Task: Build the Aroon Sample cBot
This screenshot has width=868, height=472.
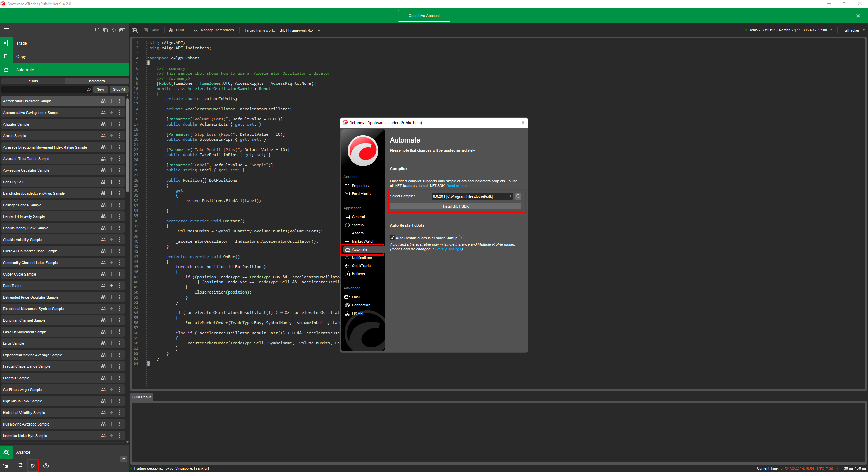Action: [103, 136]
